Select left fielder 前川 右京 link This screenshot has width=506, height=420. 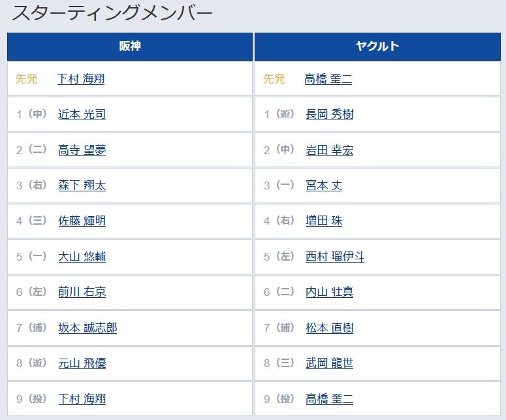[x=82, y=292]
